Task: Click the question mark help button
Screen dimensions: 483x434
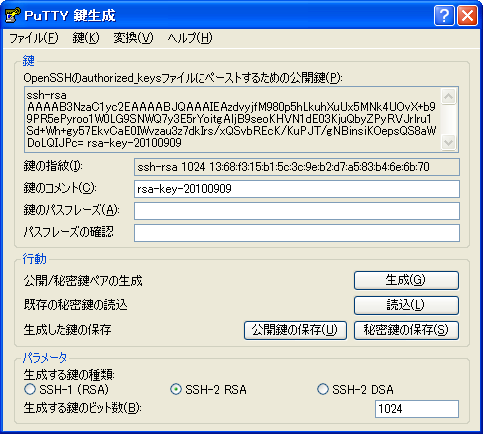Action: coord(444,15)
